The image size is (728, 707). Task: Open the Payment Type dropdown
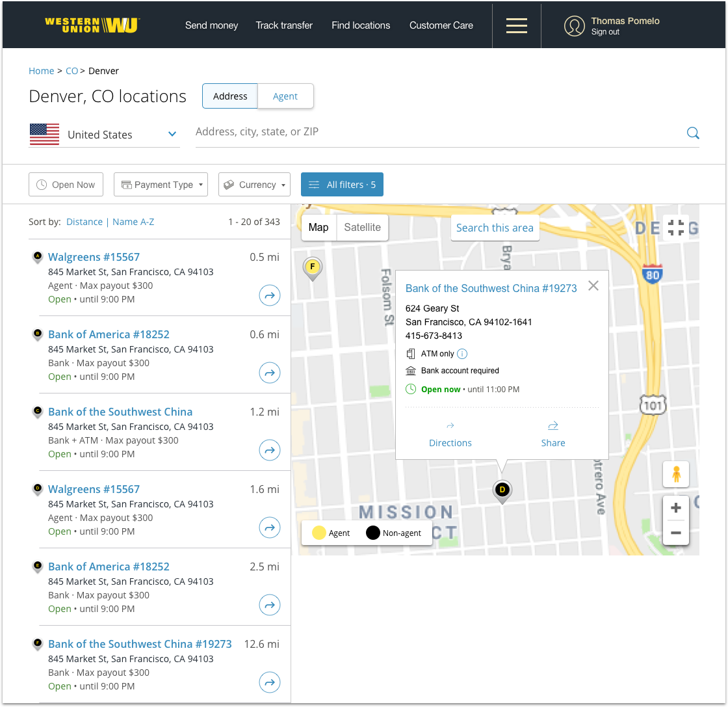click(161, 184)
